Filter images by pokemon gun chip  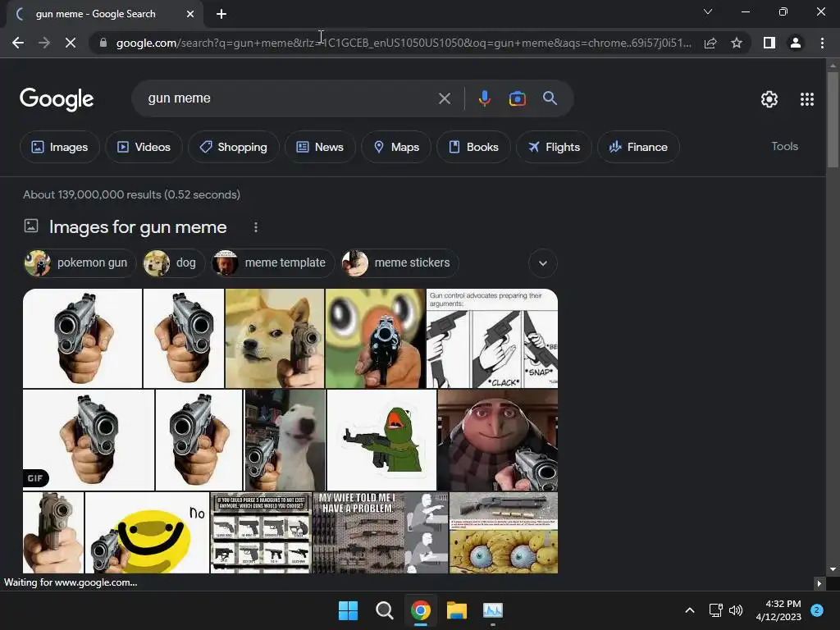click(80, 263)
